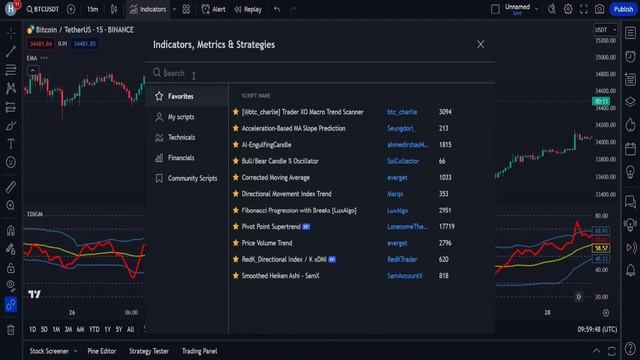The image size is (640, 360).
Task: Select the brush drawing tool
Action: (11, 126)
